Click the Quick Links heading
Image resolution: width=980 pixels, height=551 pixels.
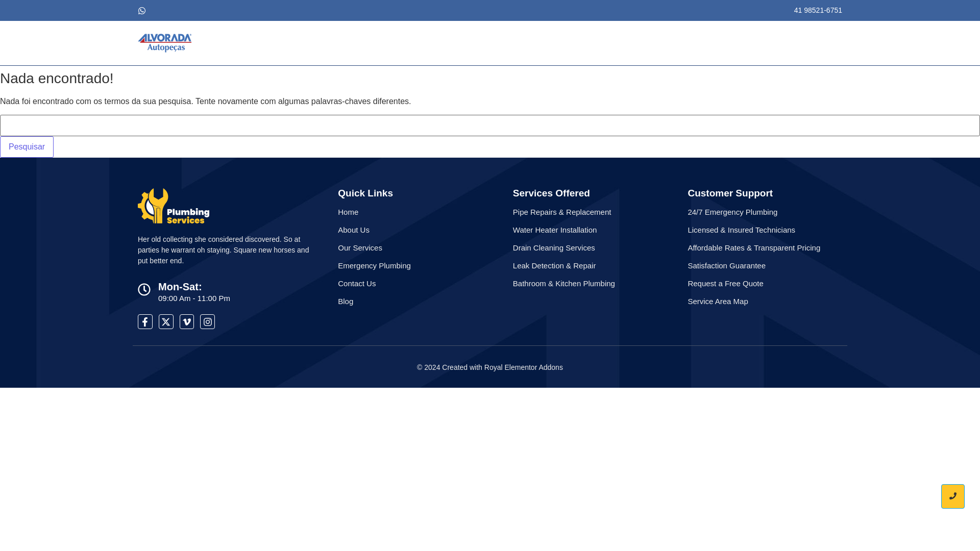[x=365, y=193]
